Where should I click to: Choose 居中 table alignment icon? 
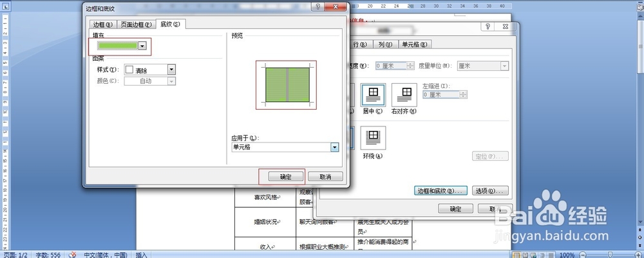click(x=373, y=95)
